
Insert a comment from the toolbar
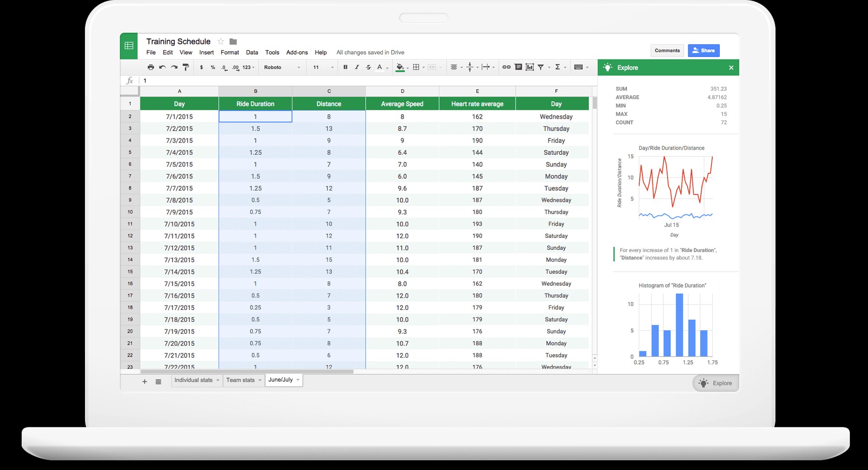pos(518,67)
